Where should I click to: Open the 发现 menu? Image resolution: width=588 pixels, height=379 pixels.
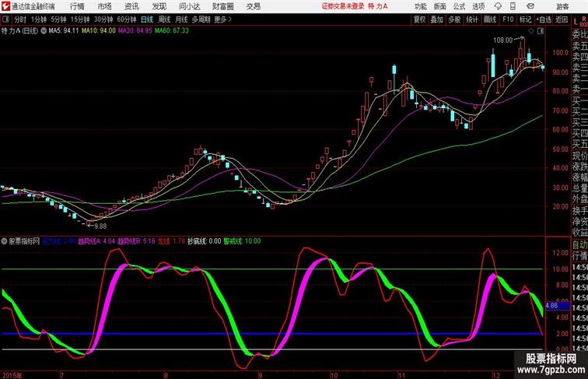tap(159, 6)
